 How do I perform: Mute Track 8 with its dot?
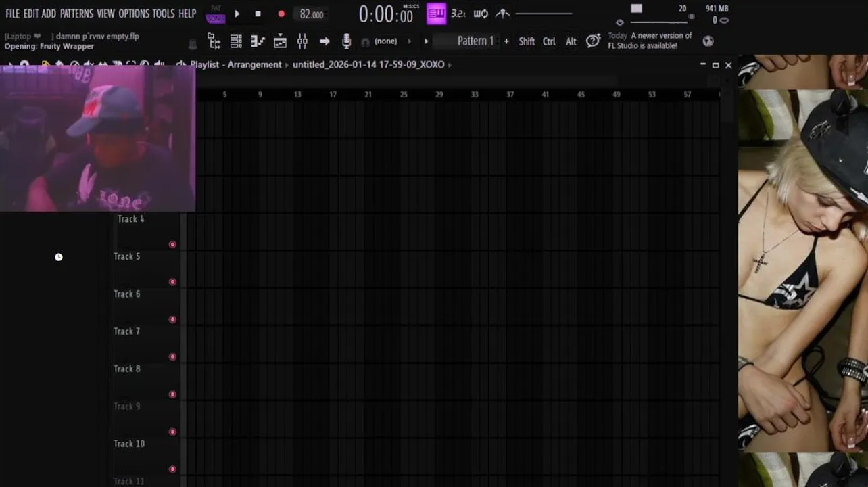pyautogui.click(x=172, y=394)
